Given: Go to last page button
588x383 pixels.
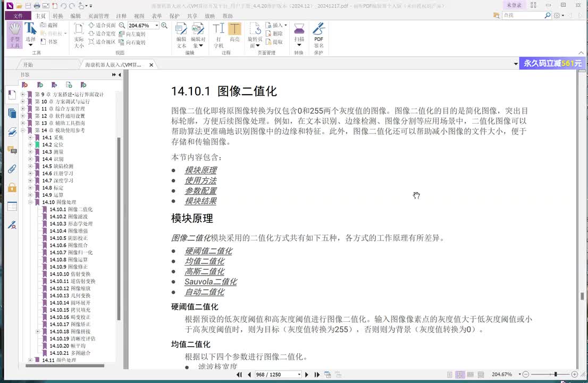Looking at the screenshot, I should pos(317,374).
